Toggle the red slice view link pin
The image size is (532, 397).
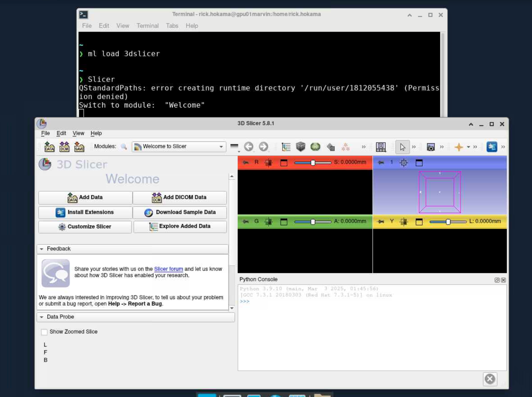pos(246,163)
